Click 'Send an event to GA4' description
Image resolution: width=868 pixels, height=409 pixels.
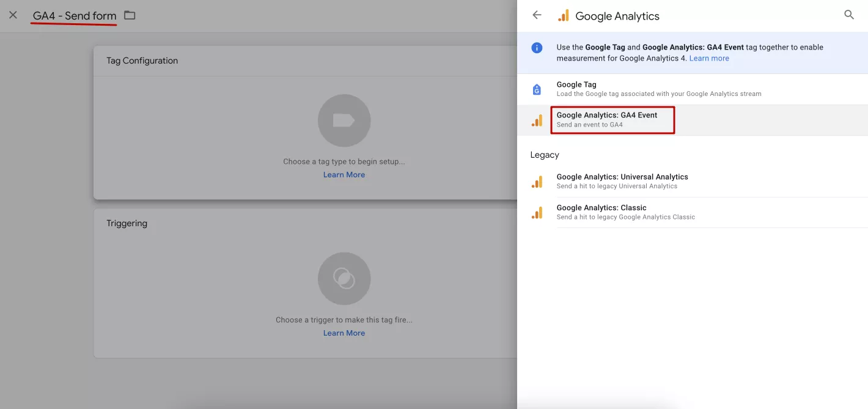589,125
